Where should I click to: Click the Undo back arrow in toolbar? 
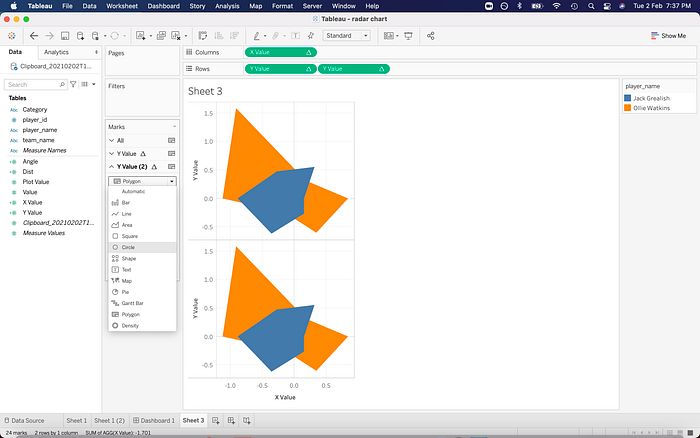(x=34, y=36)
